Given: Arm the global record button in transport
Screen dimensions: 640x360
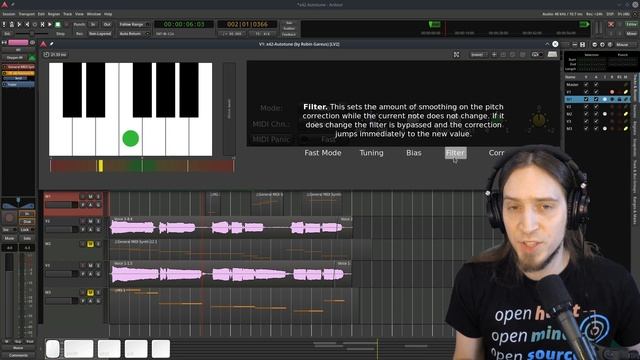Looking at the screenshot, I should (66, 24).
